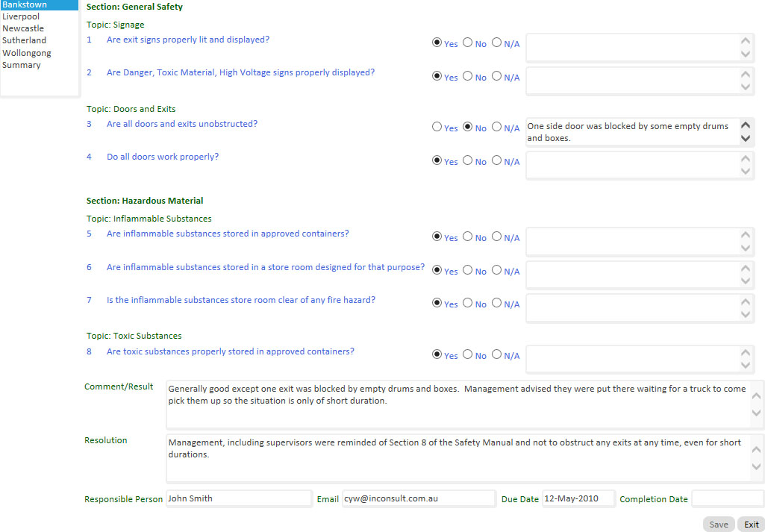Image resolution: width=765 pixels, height=532 pixels.
Task: Mark No for Danger signs question 2
Action: click(467, 76)
